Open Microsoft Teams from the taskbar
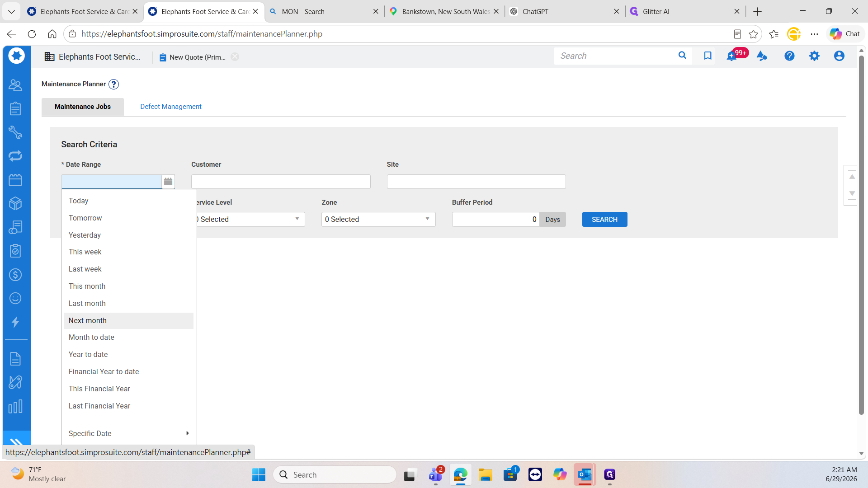 [x=435, y=474]
